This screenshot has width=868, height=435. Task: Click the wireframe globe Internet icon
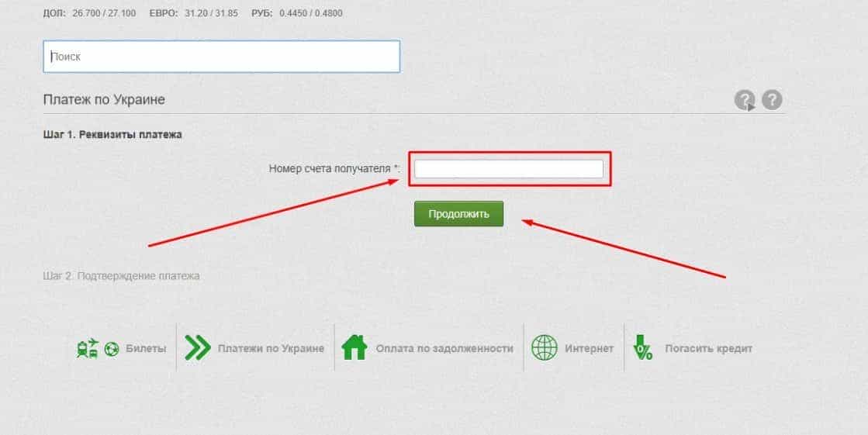pos(544,348)
